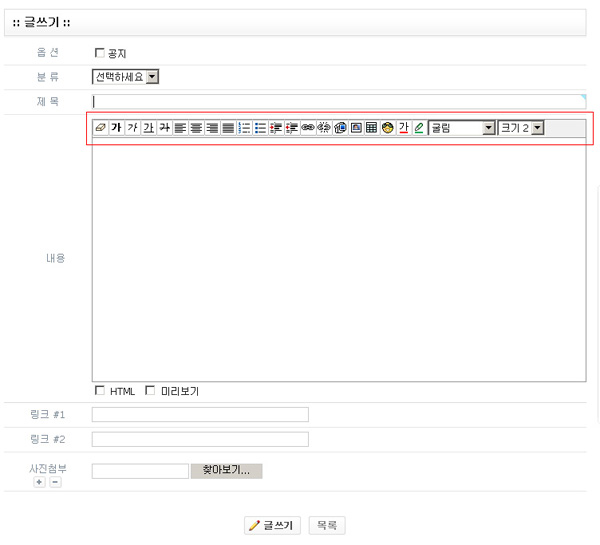Image resolution: width=600 pixels, height=545 pixels.
Task: Open the font color picker
Action: [x=404, y=127]
